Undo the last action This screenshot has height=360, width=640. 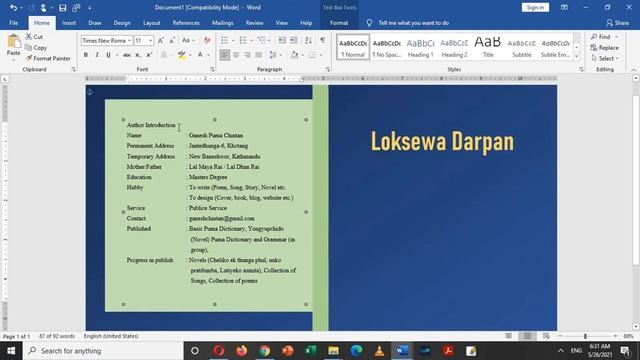click(x=13, y=8)
